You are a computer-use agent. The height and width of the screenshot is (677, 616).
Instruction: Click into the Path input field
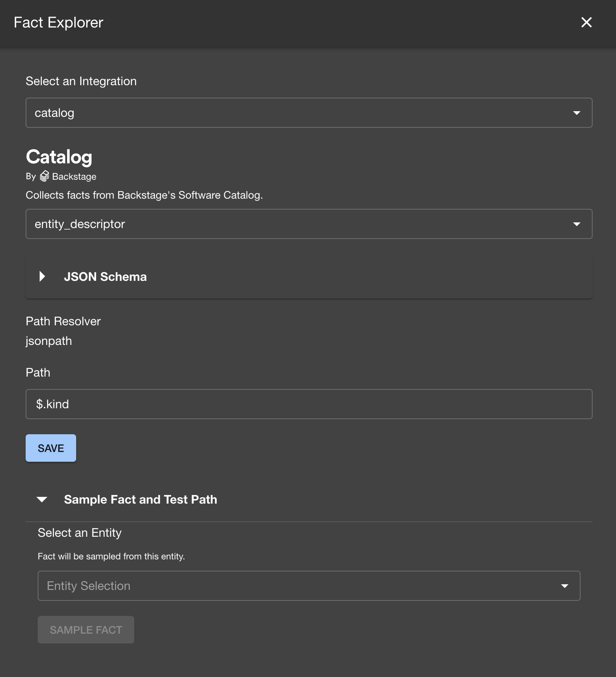pyautogui.click(x=309, y=404)
